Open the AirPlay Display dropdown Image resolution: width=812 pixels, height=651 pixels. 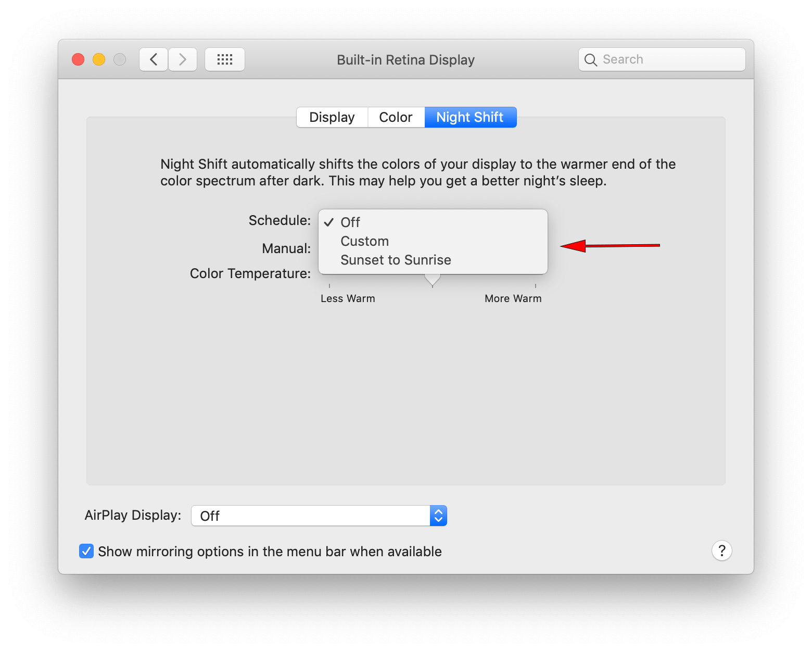(x=319, y=516)
